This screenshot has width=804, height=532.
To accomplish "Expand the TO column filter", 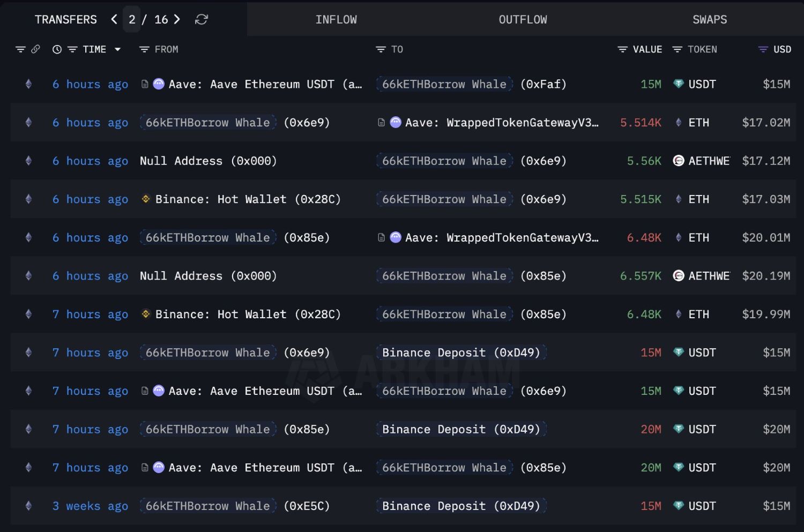I will coord(380,49).
